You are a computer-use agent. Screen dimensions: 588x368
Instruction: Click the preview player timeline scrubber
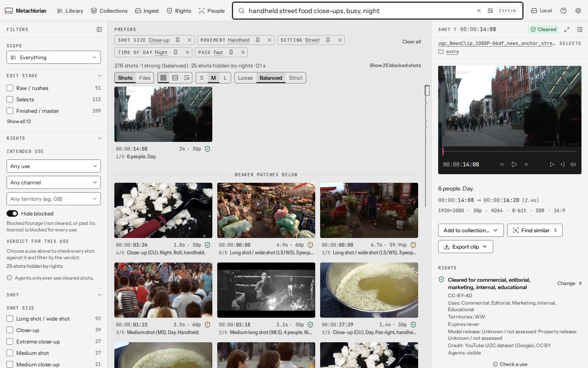[x=510, y=151]
